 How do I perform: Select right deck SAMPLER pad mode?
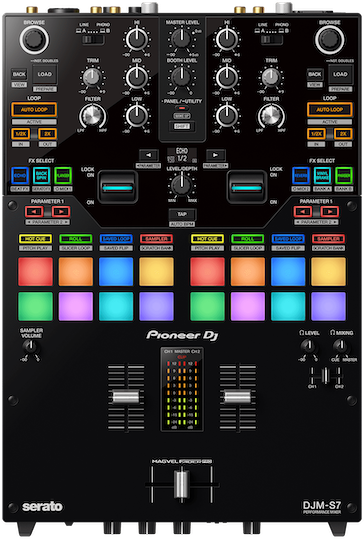[x=328, y=239]
